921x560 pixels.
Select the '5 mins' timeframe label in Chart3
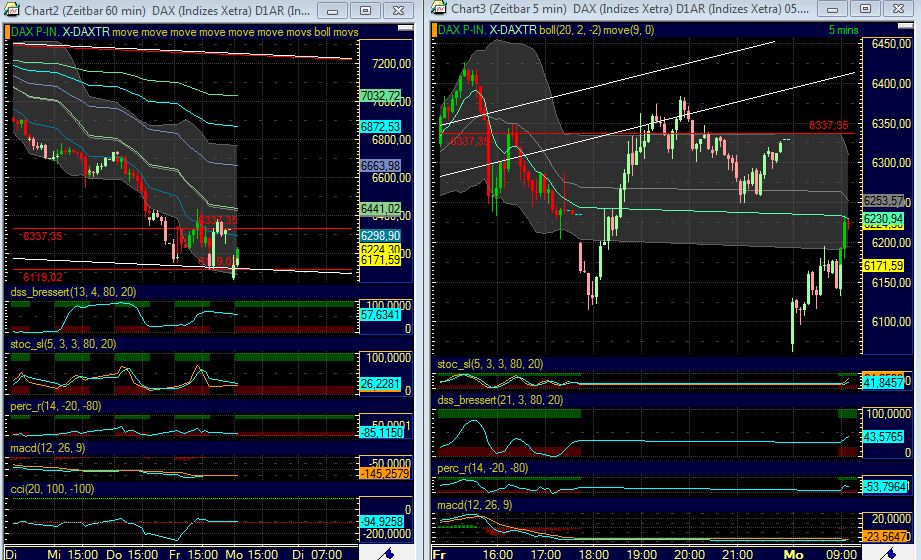pyautogui.click(x=843, y=30)
